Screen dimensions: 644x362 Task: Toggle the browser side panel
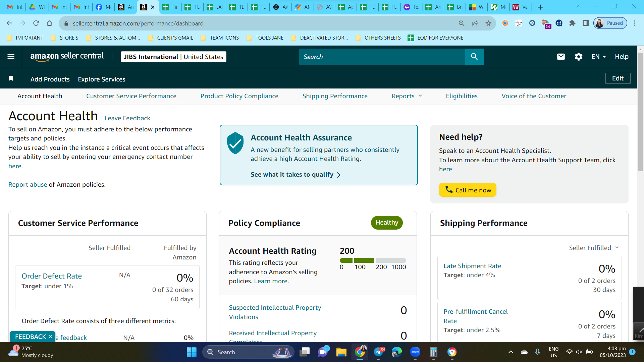point(586,23)
